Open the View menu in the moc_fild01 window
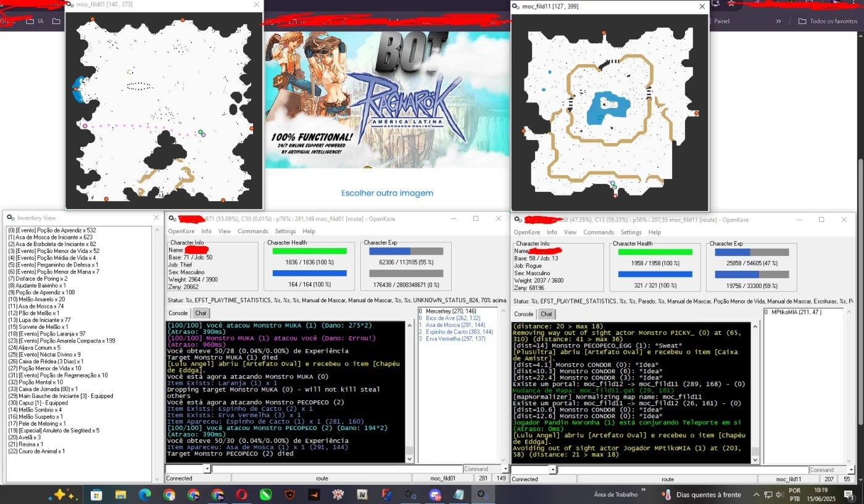 click(225, 232)
